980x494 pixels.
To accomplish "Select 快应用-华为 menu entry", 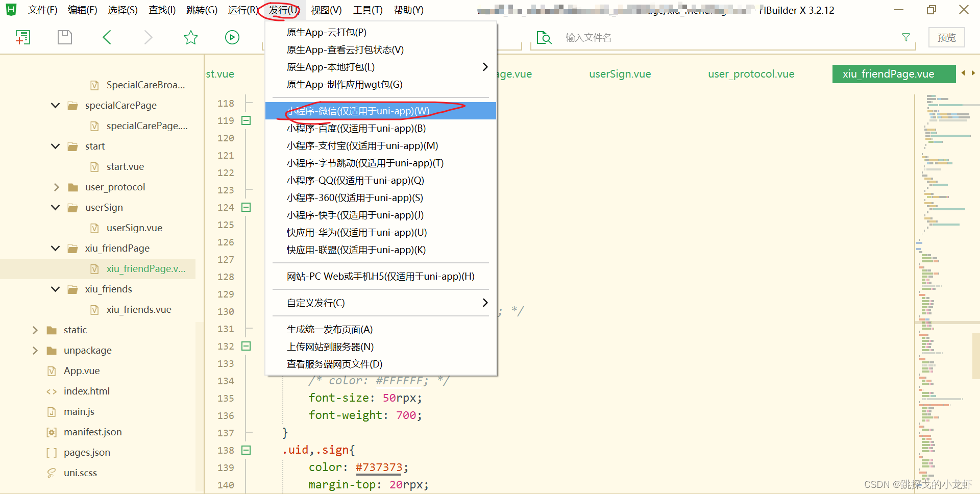I will [381, 232].
